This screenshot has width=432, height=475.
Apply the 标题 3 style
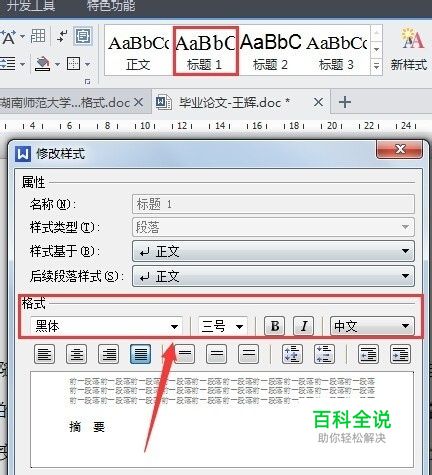point(337,51)
